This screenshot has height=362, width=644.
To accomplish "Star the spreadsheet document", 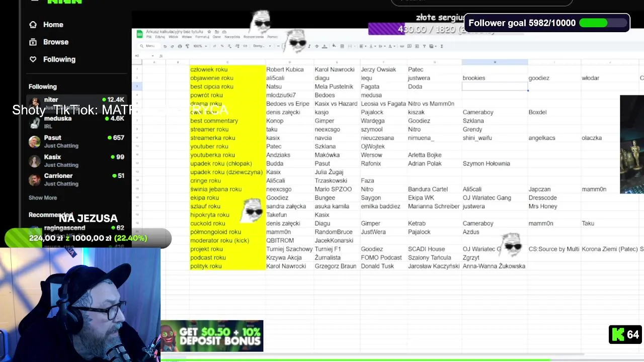I will pyautogui.click(x=209, y=32).
